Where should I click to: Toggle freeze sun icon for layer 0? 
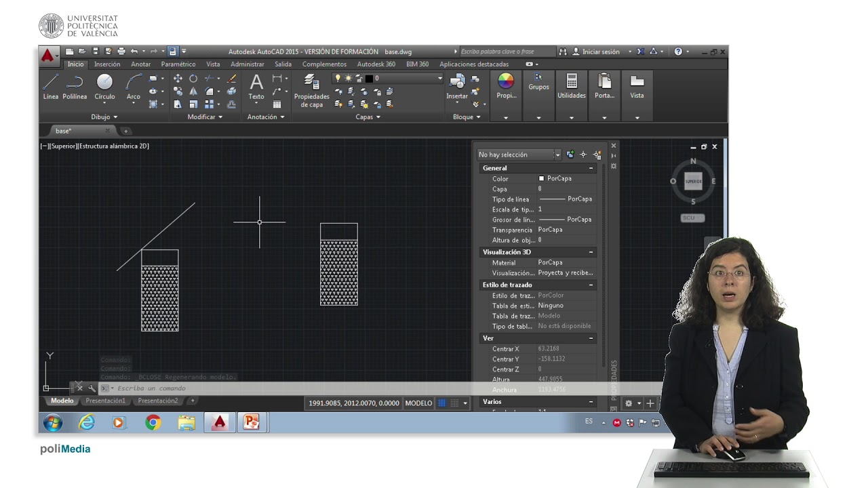click(349, 79)
